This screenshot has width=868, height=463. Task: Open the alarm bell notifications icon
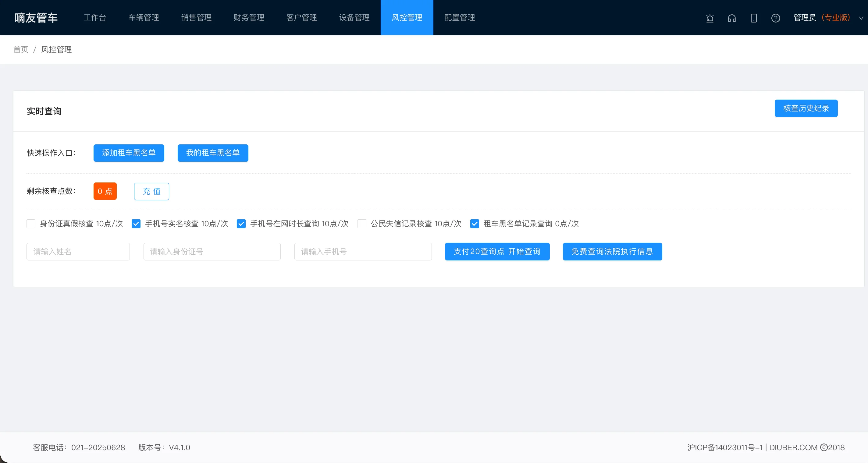(x=710, y=18)
